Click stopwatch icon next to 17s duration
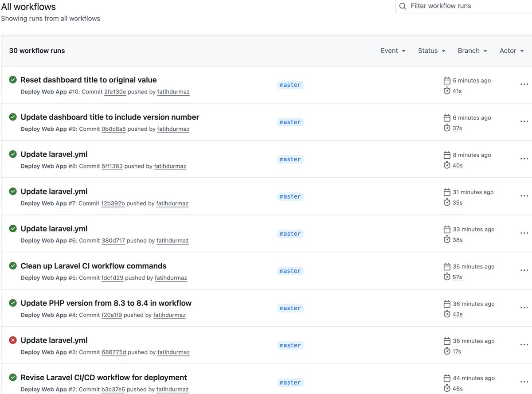The height and width of the screenshot is (394, 532). (x=447, y=351)
